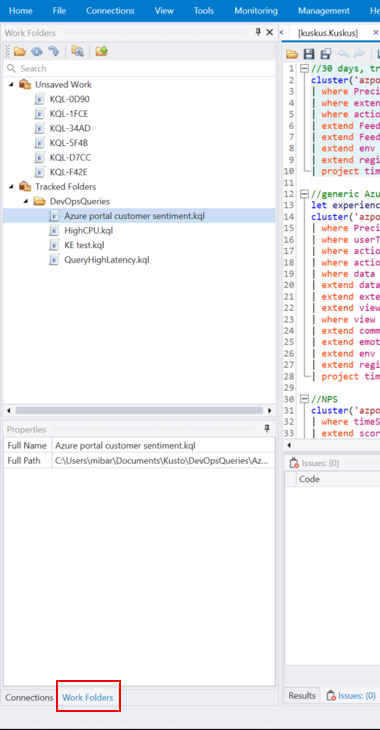Viewport: 380px width, 730px height.
Task: Click the folder with green arrow icon
Action: pos(102,51)
